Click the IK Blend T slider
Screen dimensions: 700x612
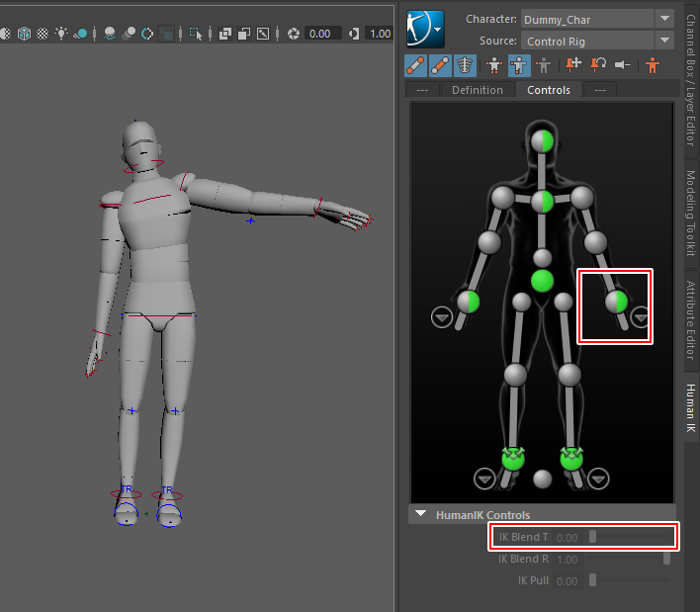629,537
